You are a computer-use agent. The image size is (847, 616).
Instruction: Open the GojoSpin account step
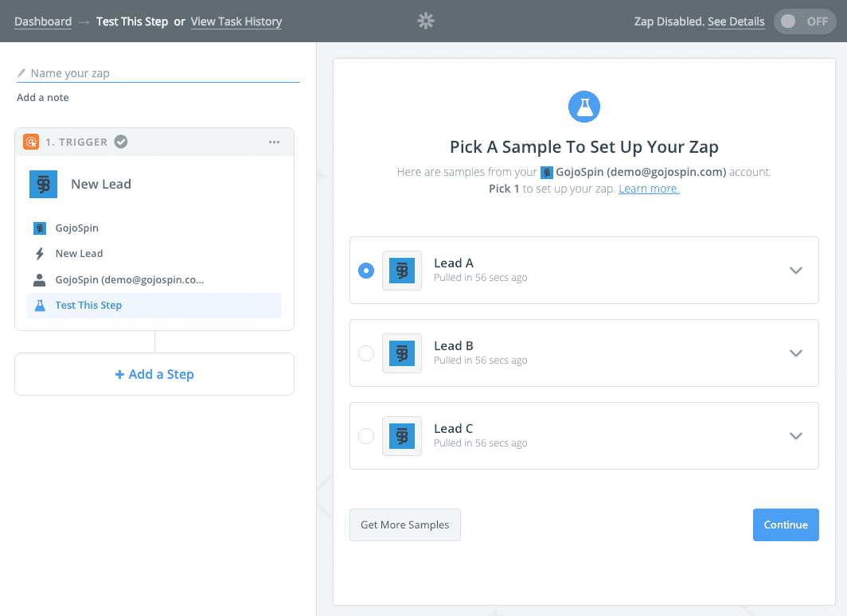tap(154, 279)
